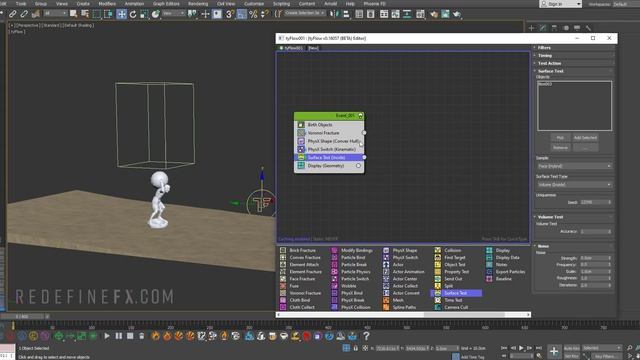The image size is (640, 360).
Task: Open the Scripting menu
Action: 281,4
